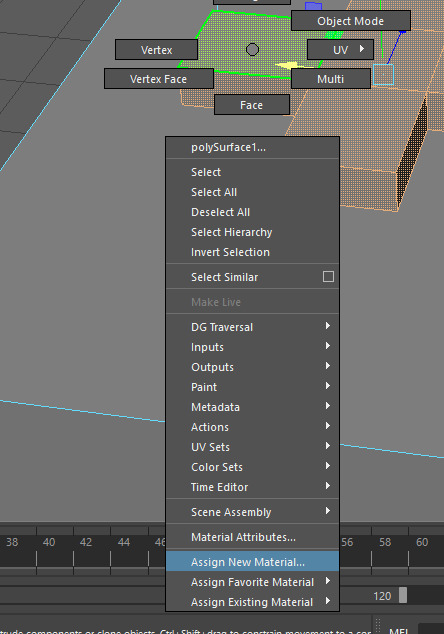Viewport: 444px width, 634px height.
Task: Select UV component mode
Action: 340,50
